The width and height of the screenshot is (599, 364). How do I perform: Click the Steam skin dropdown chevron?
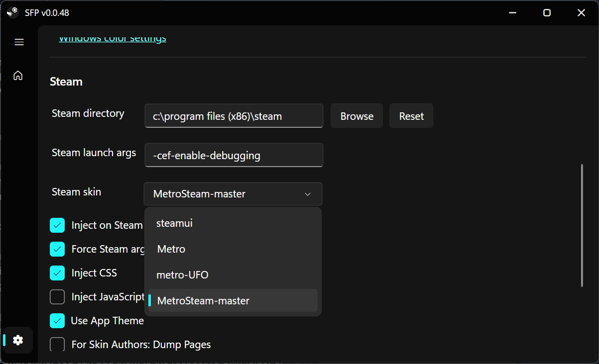pos(308,194)
